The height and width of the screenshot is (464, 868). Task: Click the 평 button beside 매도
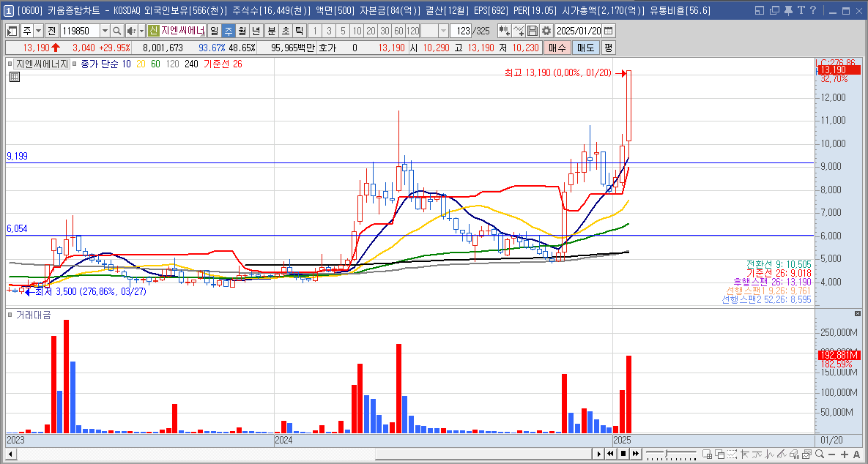coord(608,48)
